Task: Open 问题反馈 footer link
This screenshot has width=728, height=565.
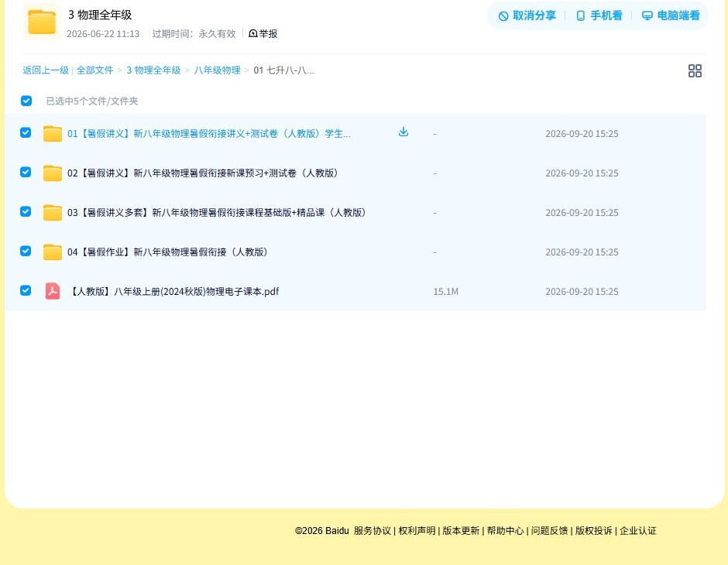Action: (x=549, y=531)
